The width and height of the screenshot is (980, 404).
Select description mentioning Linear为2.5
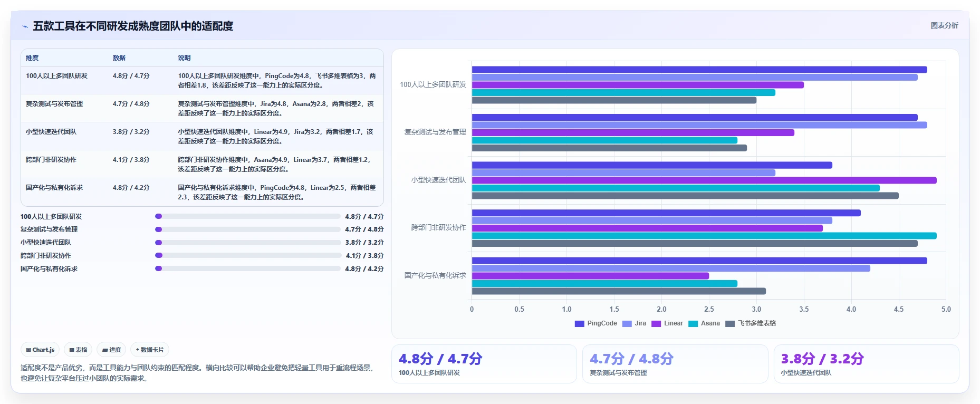277,193
